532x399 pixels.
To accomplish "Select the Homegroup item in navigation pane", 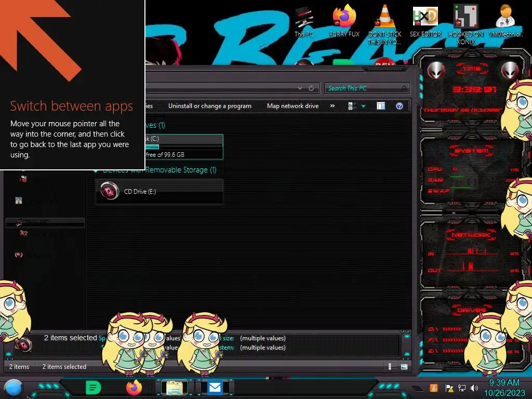I will click(37, 201).
